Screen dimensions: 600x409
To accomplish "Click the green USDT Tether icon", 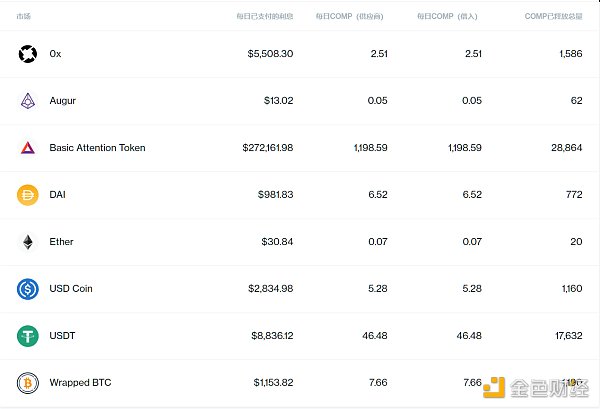I will point(27,336).
